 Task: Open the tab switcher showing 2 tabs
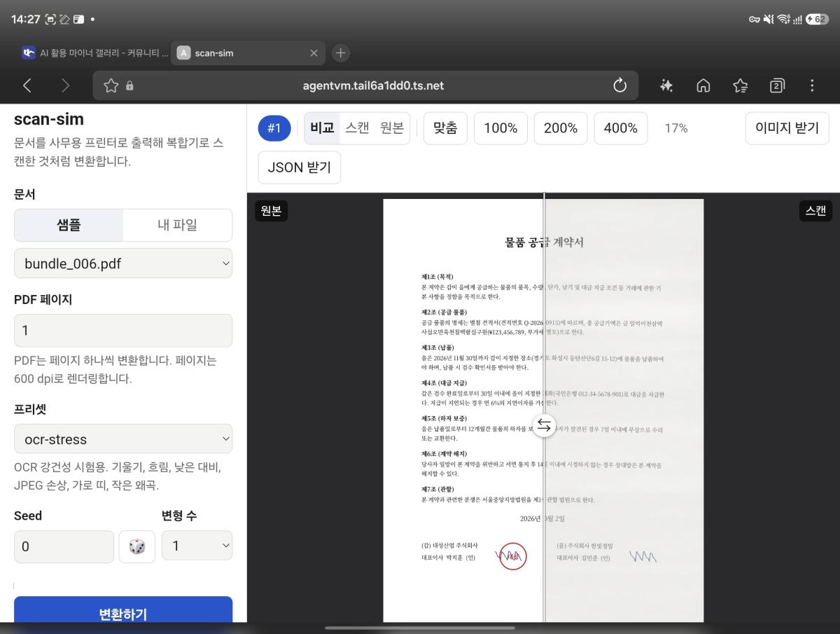776,85
